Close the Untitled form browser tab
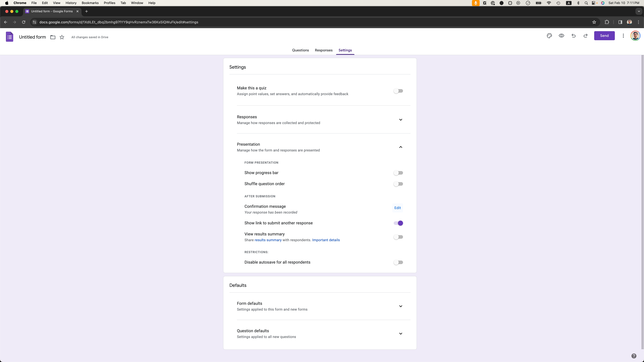This screenshot has width=644, height=362. pos(77,11)
